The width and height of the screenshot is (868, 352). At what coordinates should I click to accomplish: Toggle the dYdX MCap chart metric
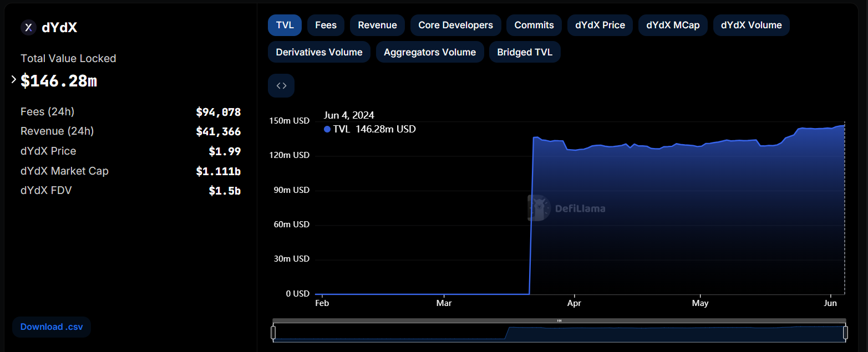point(673,25)
